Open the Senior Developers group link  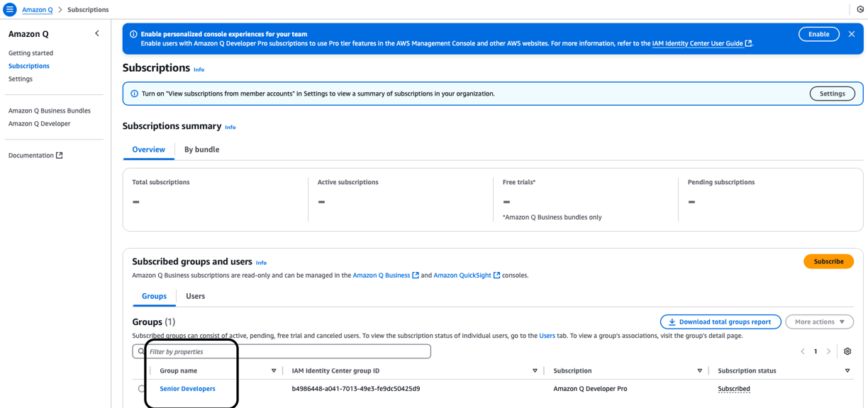click(187, 389)
